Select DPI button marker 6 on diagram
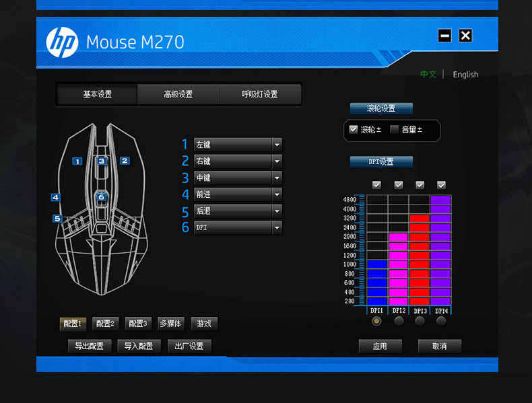 point(101,197)
